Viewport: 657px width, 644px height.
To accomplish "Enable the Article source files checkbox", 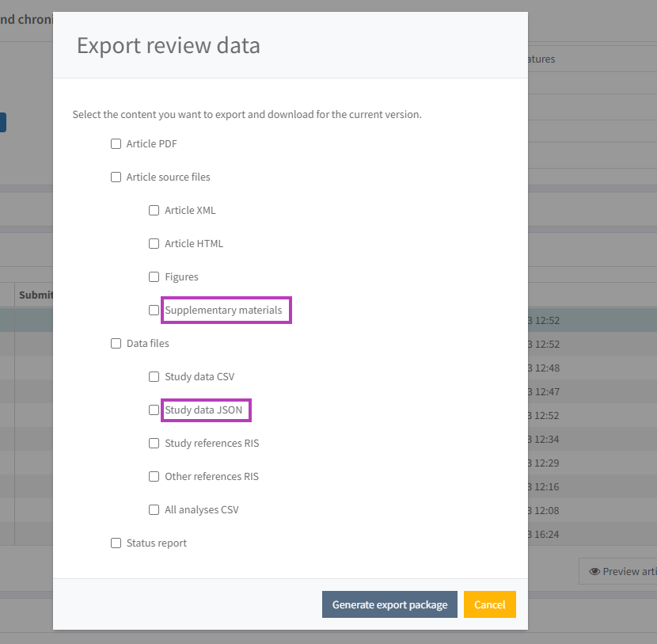I will 116,177.
